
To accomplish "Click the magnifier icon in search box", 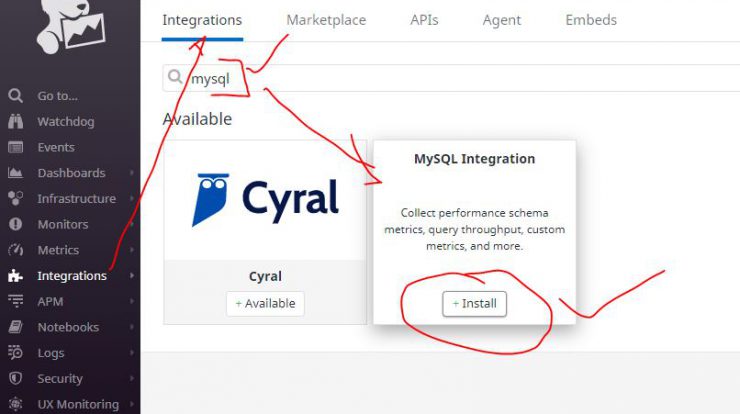I will (x=175, y=76).
